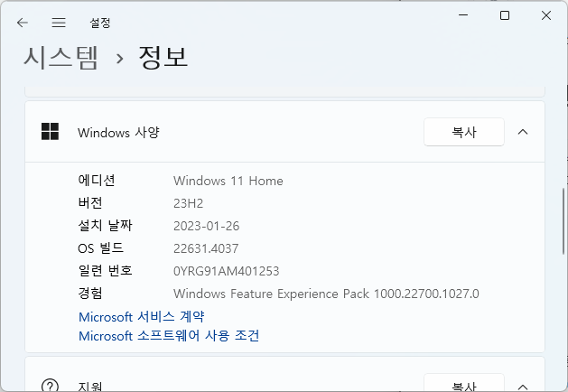This screenshot has width=568, height=392.
Task: Close the 설정 window
Action: [546, 15]
